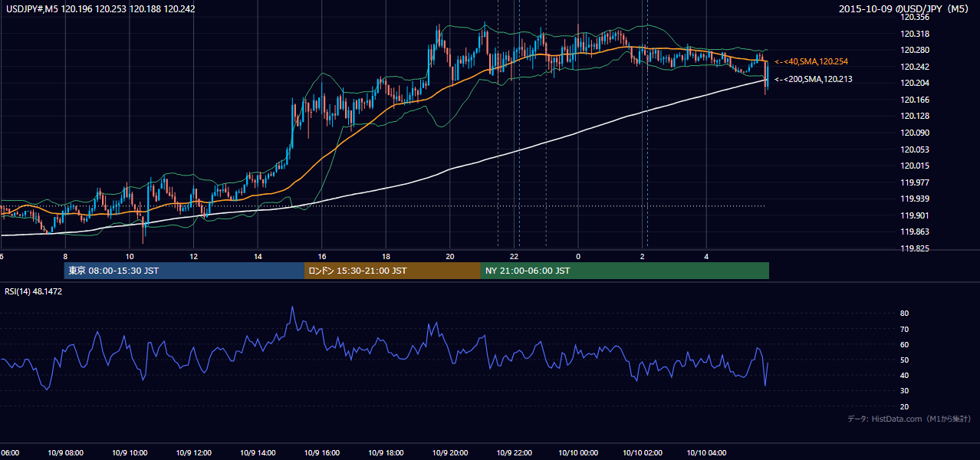Click the RSI 50 level label

(x=905, y=360)
